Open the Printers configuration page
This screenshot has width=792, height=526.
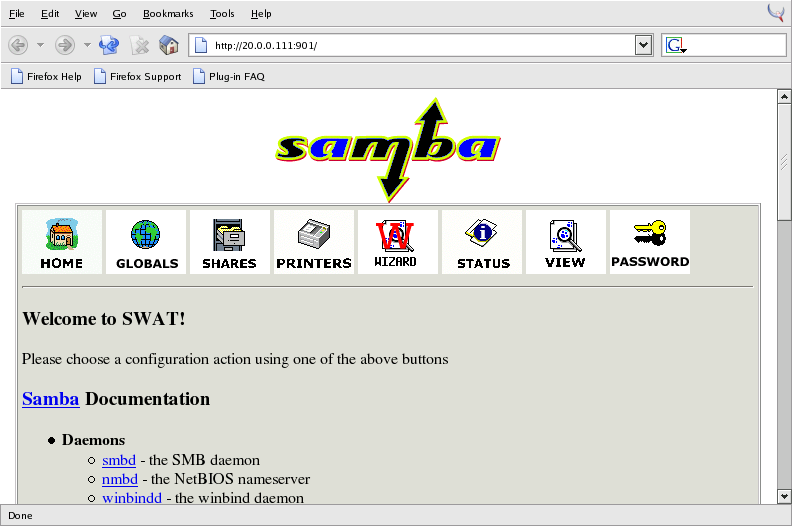(314, 242)
